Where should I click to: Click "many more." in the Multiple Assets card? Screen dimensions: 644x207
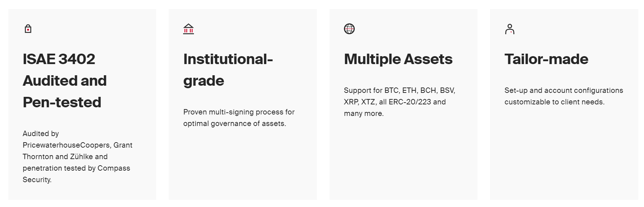(x=364, y=113)
